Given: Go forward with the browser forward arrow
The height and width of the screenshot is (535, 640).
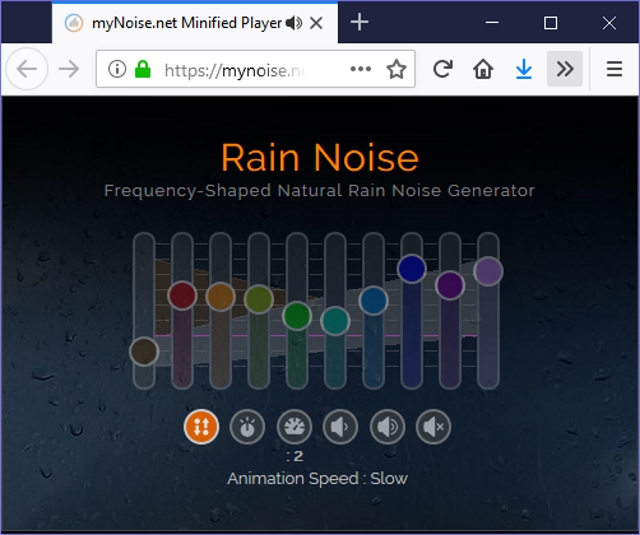Looking at the screenshot, I should (69, 69).
